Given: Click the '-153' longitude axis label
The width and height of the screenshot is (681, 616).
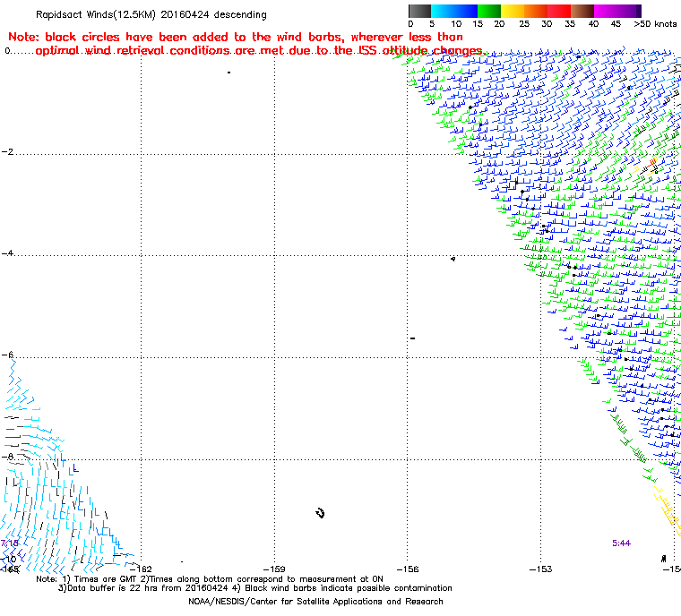Looking at the screenshot, I should pyautogui.click(x=540, y=569).
